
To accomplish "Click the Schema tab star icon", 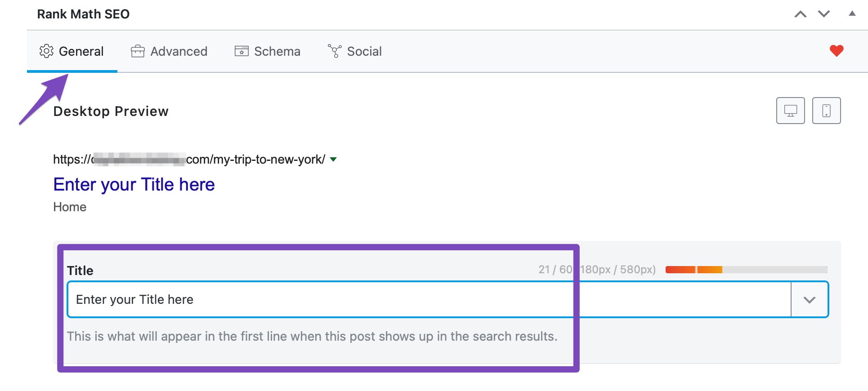I will pyautogui.click(x=242, y=51).
